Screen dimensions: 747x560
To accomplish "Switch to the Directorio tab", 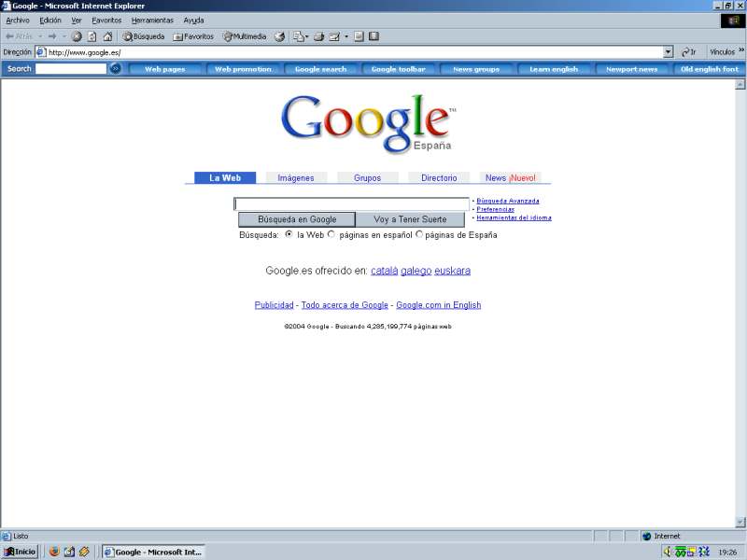I will (439, 177).
